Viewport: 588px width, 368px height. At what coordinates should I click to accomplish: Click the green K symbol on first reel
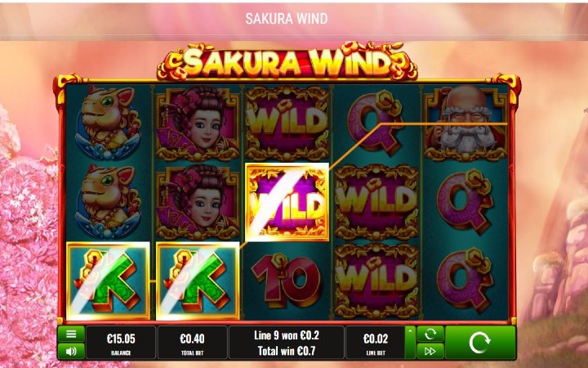point(108,280)
